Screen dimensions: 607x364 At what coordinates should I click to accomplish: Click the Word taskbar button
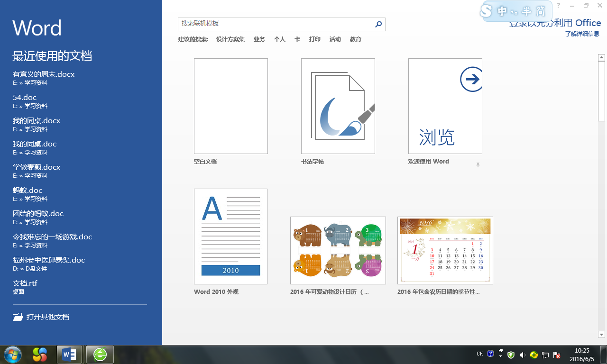coord(69,354)
